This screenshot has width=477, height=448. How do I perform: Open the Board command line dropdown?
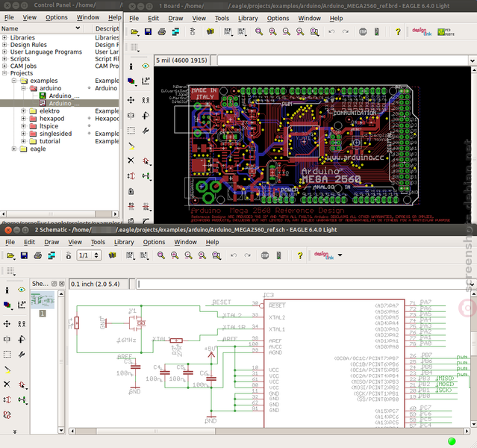pyautogui.click(x=472, y=60)
